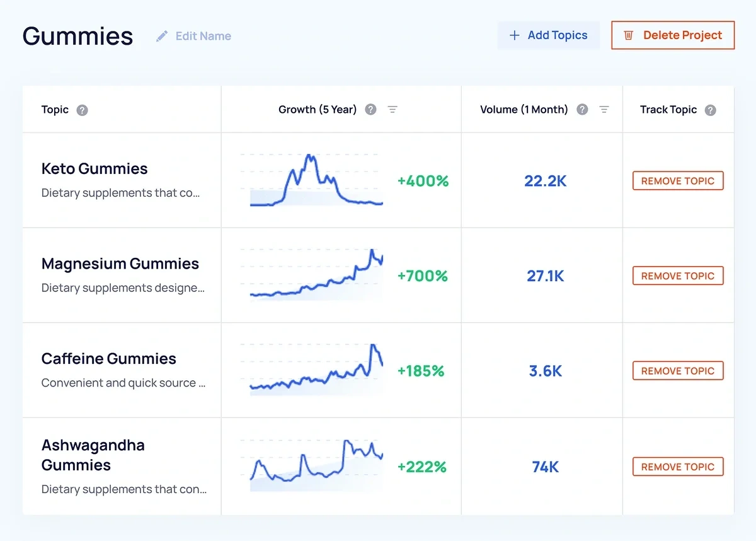The width and height of the screenshot is (756, 541).
Task: Click the +185% growth figure for Caffeine Gummies
Action: 421,371
